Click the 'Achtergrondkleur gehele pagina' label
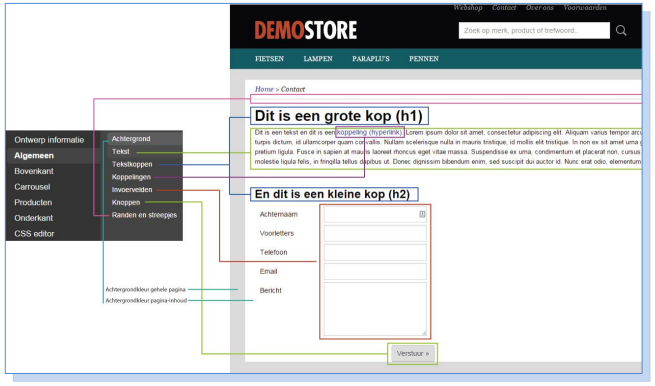 pyautogui.click(x=145, y=289)
